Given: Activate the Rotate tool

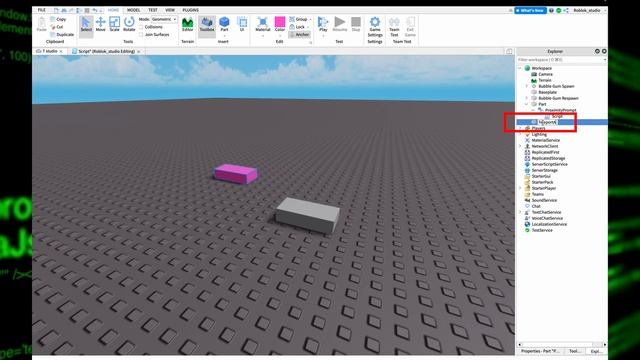Looking at the screenshot, I should (x=129, y=24).
